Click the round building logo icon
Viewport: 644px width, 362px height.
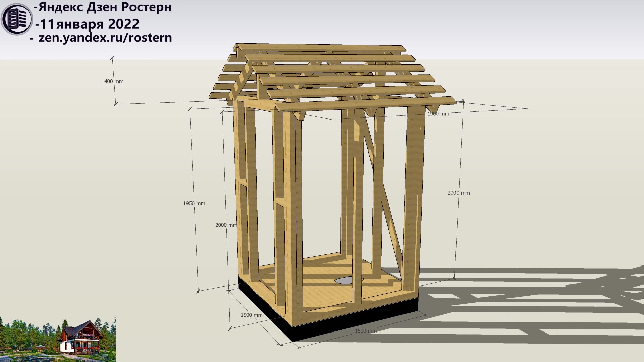(17, 19)
